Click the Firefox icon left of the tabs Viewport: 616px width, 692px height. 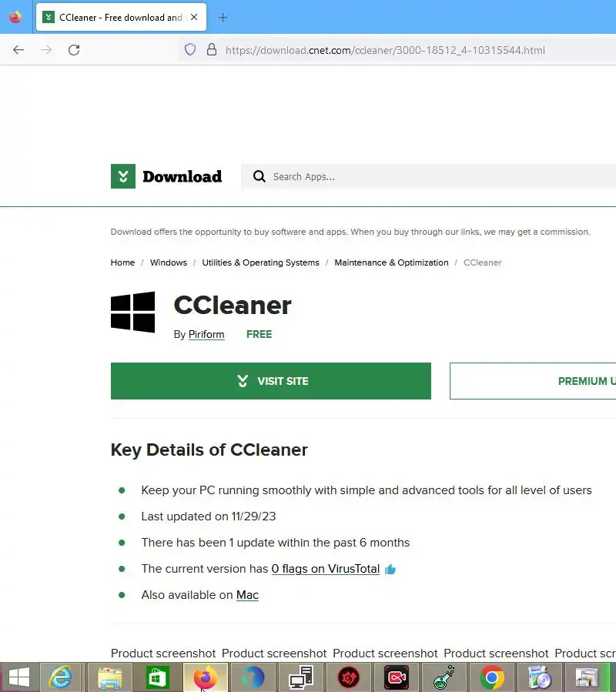15,17
